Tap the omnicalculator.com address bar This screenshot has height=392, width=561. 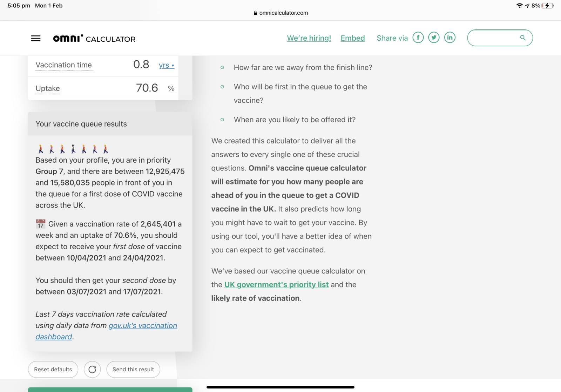point(280,13)
